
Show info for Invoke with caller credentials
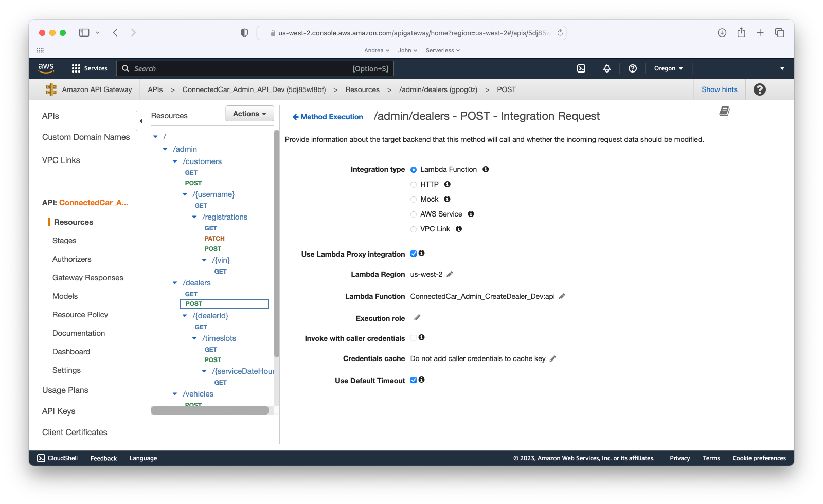(x=422, y=337)
